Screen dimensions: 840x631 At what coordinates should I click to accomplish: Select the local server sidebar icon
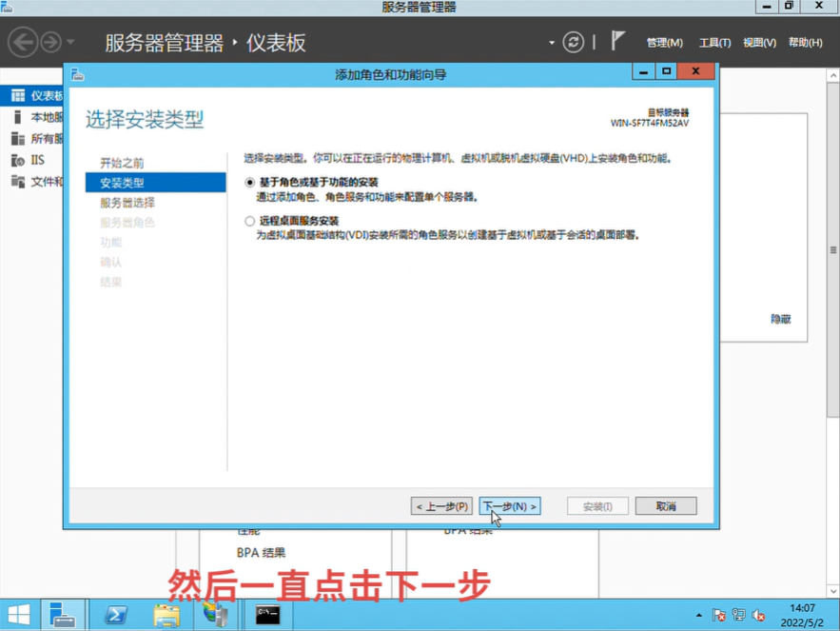pos(17,117)
